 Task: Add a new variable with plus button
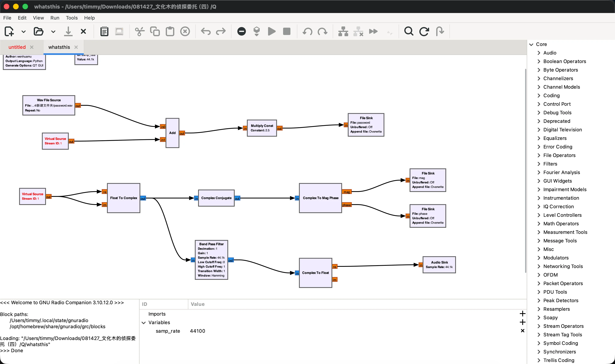coord(522,322)
